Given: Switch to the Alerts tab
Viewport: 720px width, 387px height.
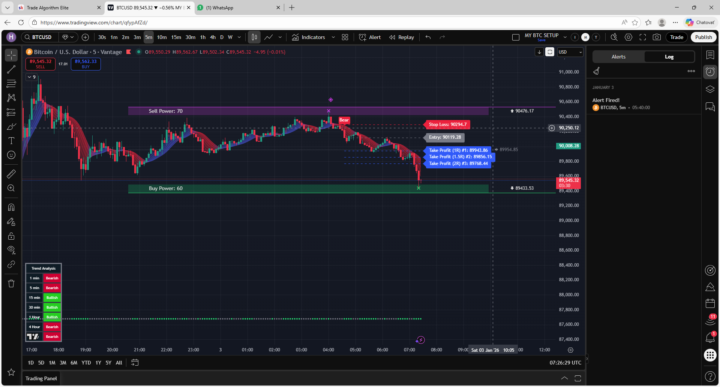Looking at the screenshot, I should 619,57.
